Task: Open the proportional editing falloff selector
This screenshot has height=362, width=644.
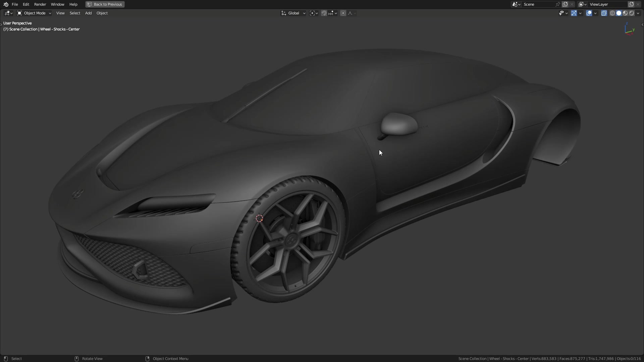Action: 352,13
